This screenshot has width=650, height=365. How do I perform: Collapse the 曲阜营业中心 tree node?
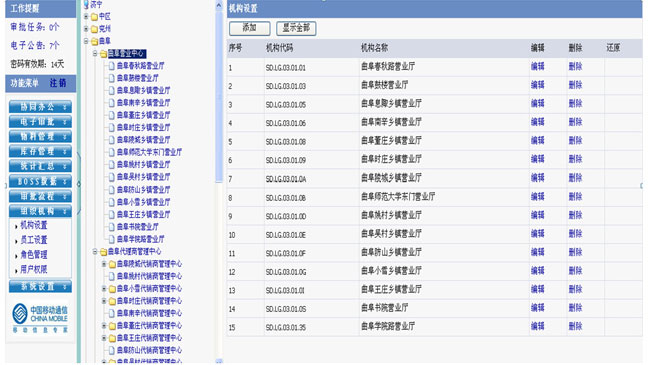pos(95,54)
